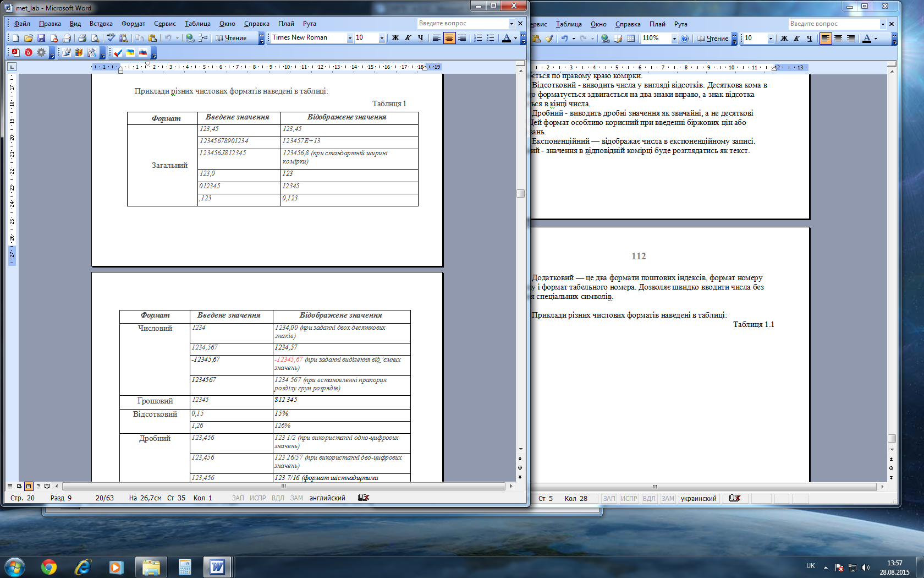924x578 pixels.
Task: Switch to Normal view in the front window
Action: [9, 486]
